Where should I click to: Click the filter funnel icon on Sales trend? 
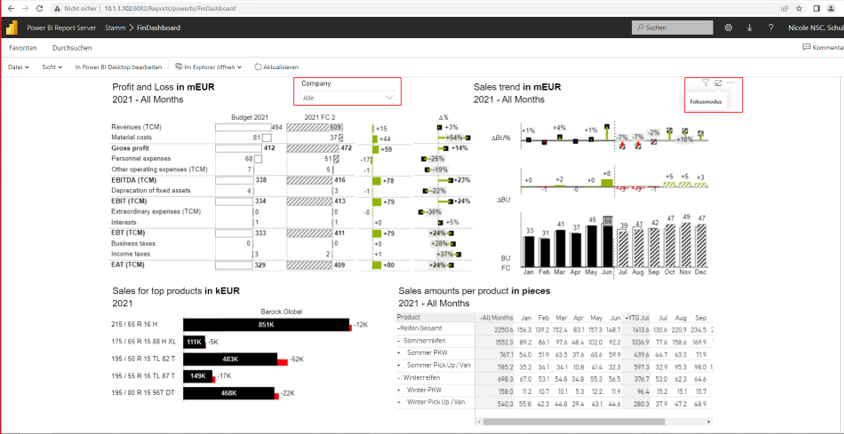(x=705, y=83)
